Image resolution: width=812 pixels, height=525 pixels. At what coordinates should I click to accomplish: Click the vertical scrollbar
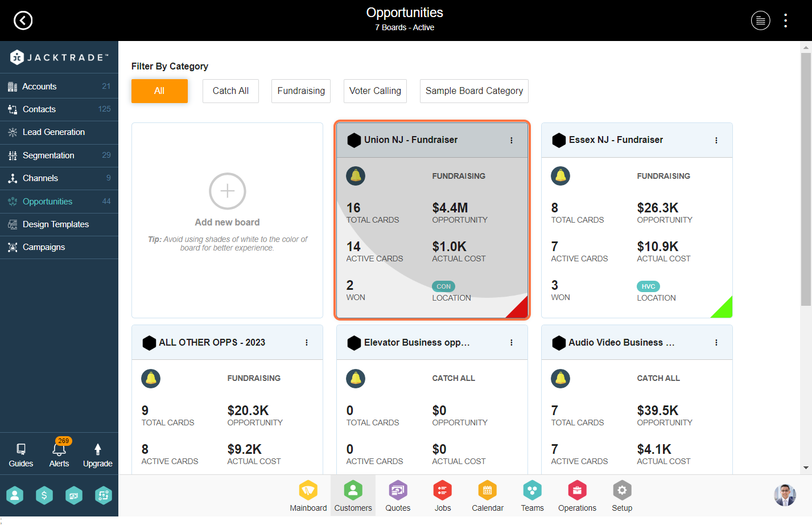click(806, 180)
